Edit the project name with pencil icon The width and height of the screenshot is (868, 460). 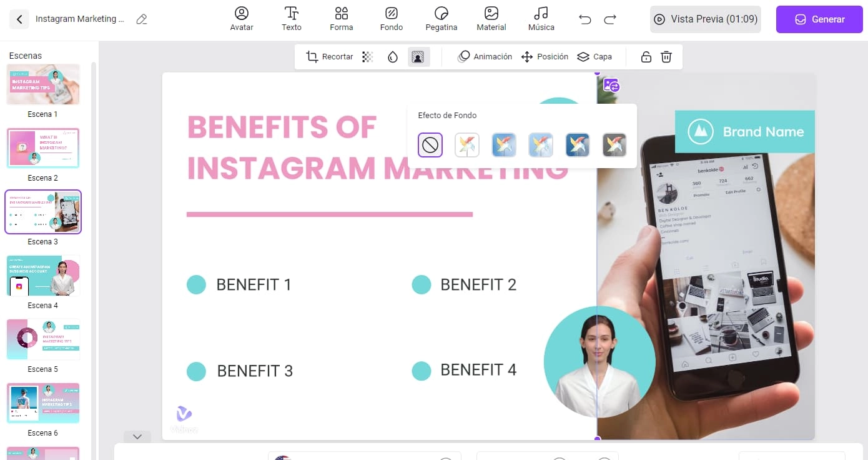coord(142,19)
